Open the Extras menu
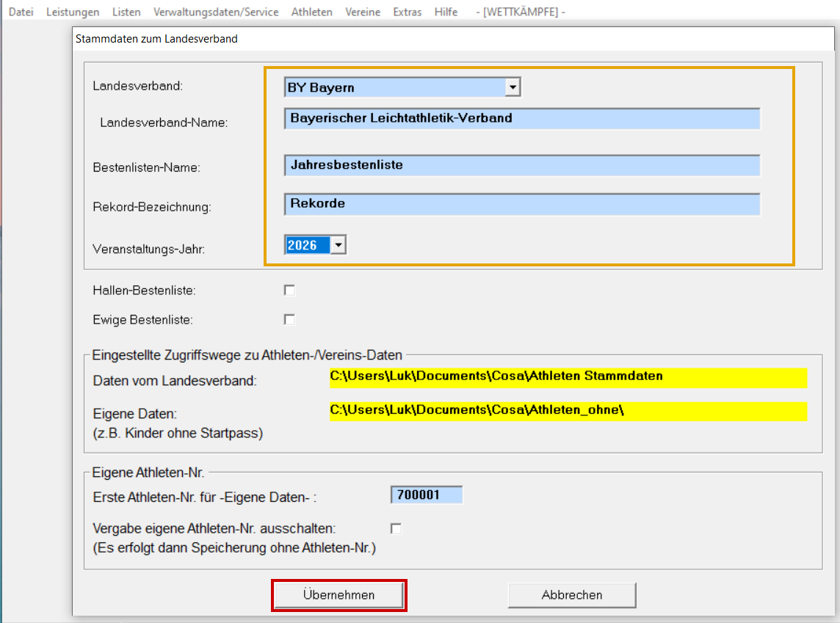The image size is (840, 623). tap(408, 12)
